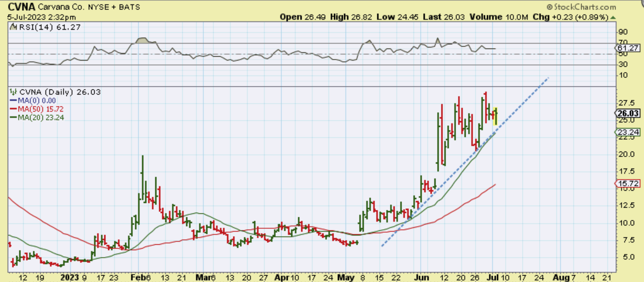644x282 pixels.
Task: Click the 23.24 moving average price tag
Action: 628,132
